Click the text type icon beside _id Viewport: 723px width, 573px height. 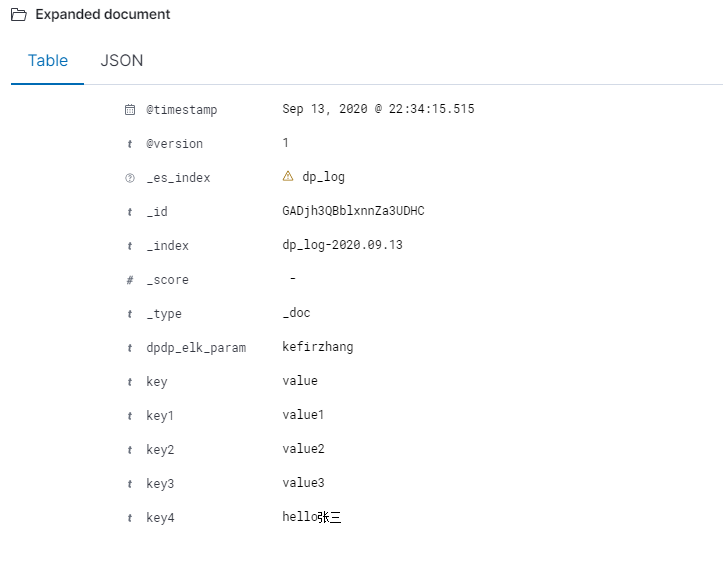click(x=130, y=212)
